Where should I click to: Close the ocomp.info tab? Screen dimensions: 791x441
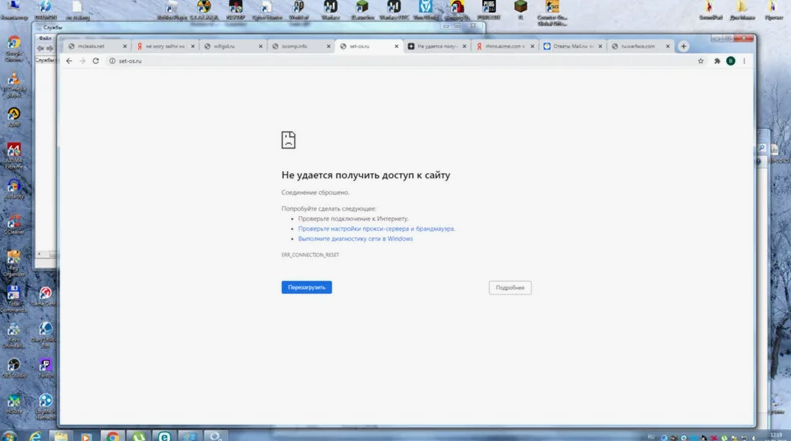tap(328, 46)
